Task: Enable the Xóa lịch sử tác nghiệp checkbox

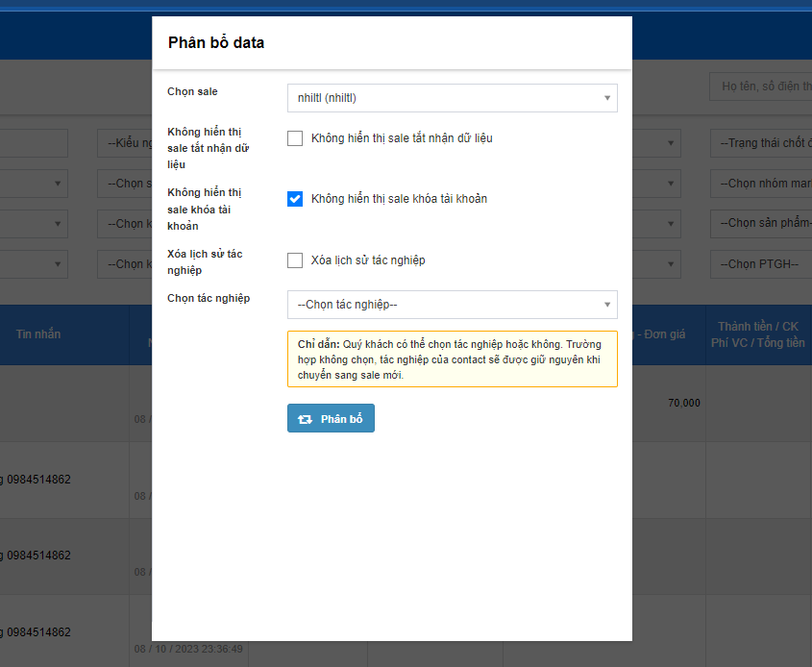Action: [295, 260]
